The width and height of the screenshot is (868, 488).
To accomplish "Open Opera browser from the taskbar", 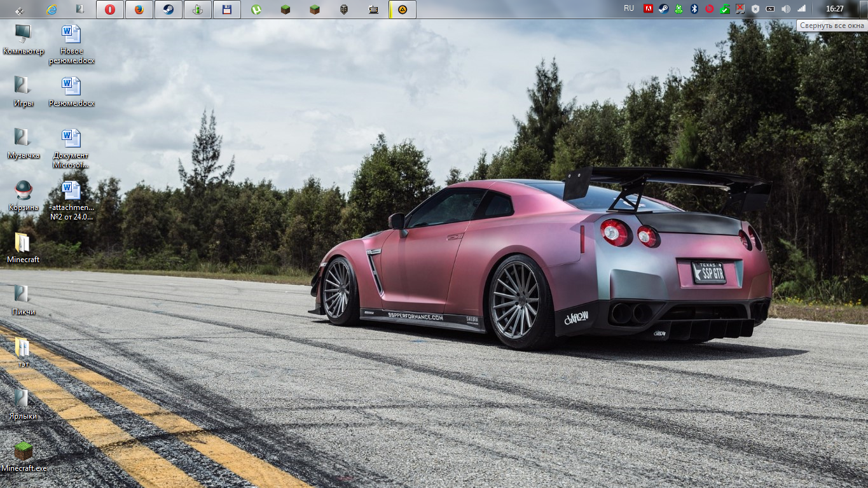I will click(x=110, y=10).
